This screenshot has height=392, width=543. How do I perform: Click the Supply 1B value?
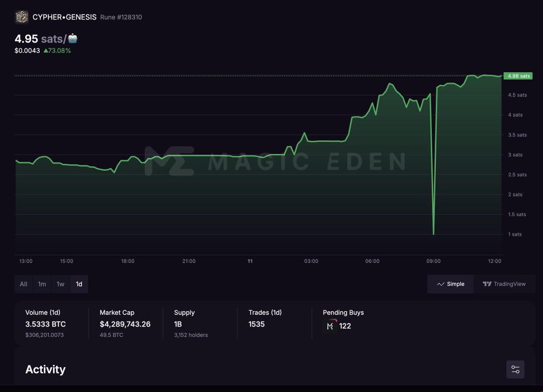point(179,324)
